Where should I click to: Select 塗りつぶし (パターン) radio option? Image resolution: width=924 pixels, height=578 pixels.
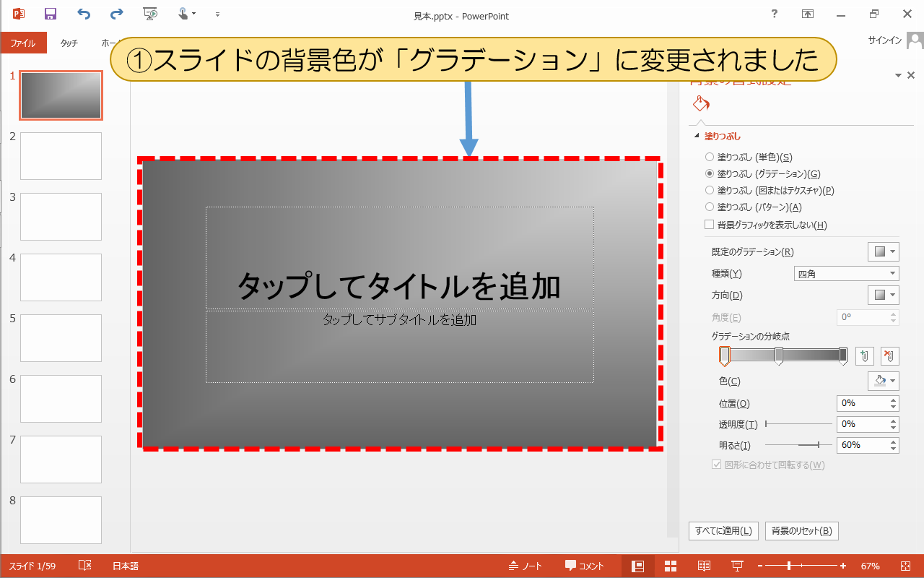point(710,207)
